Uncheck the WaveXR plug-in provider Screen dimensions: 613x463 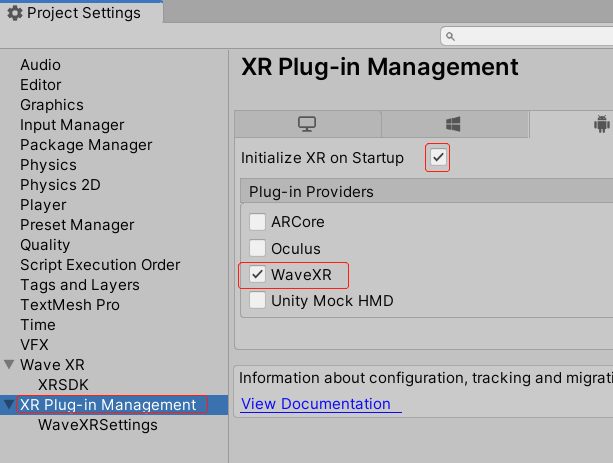click(x=258, y=274)
